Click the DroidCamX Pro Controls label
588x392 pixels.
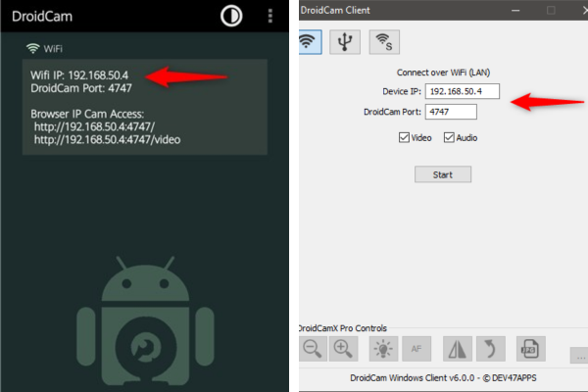click(x=343, y=328)
